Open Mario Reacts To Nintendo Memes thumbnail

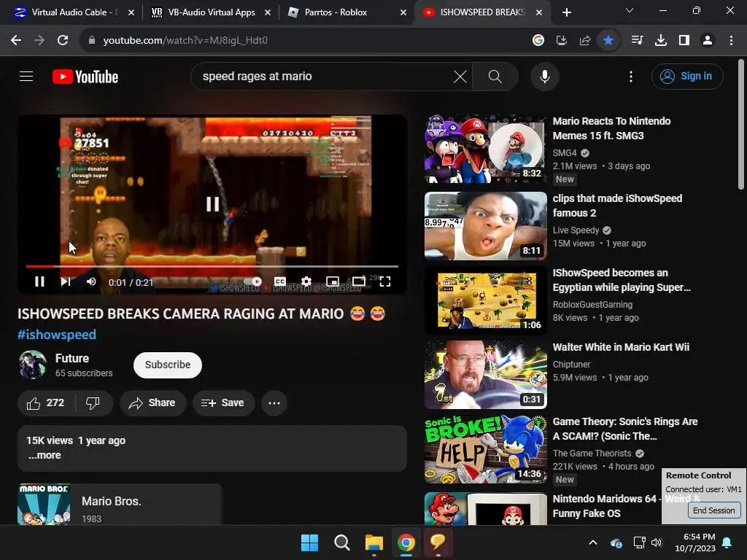tap(485, 149)
